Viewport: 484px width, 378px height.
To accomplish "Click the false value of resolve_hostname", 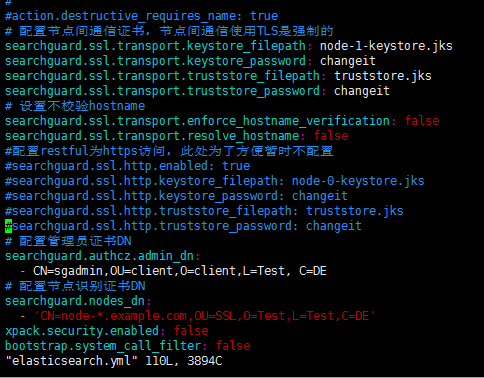I will click(x=331, y=136).
